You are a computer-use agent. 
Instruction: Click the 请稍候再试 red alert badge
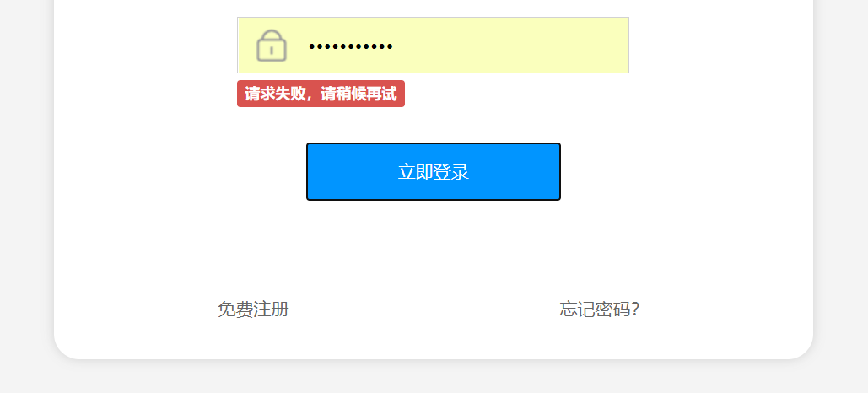tap(321, 94)
